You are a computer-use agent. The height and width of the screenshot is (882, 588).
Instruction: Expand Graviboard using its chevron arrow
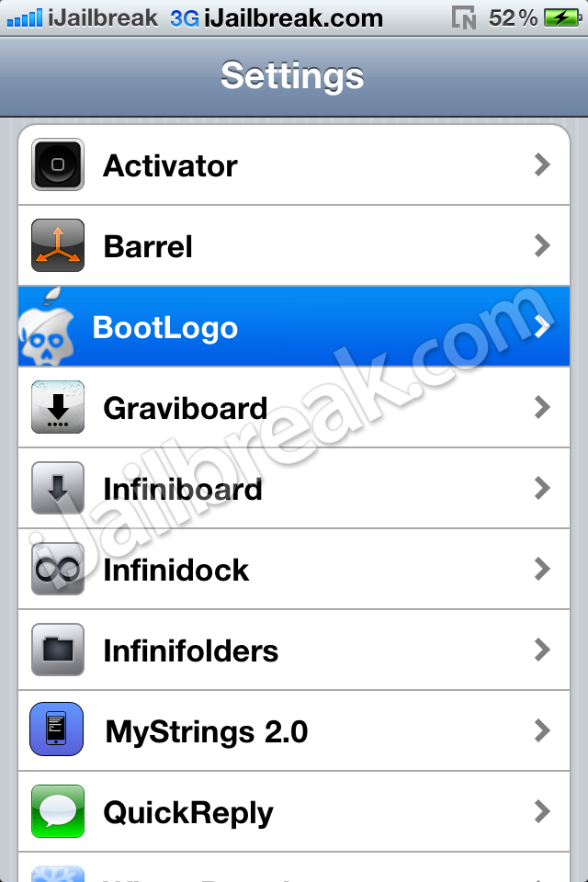click(x=542, y=407)
